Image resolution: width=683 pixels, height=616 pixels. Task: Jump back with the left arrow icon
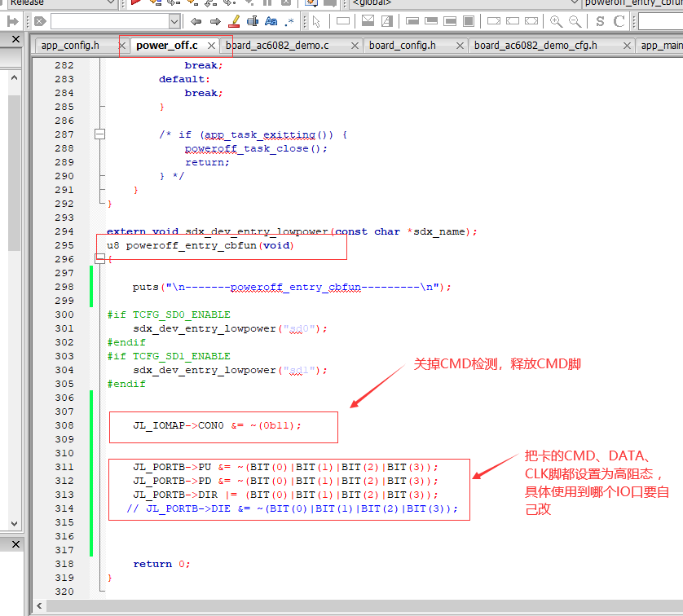pyautogui.click(x=196, y=21)
